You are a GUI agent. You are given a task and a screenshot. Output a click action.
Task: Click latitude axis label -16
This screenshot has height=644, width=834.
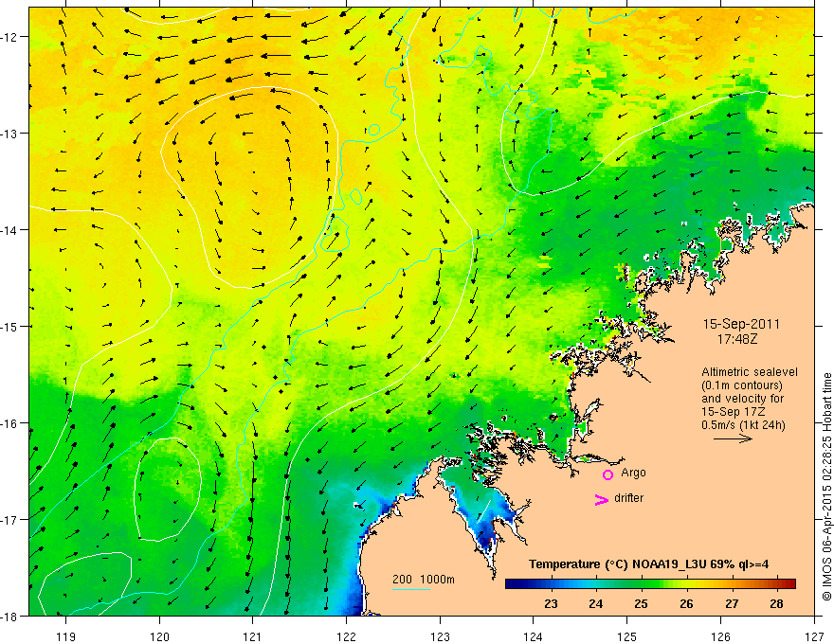click(x=10, y=423)
